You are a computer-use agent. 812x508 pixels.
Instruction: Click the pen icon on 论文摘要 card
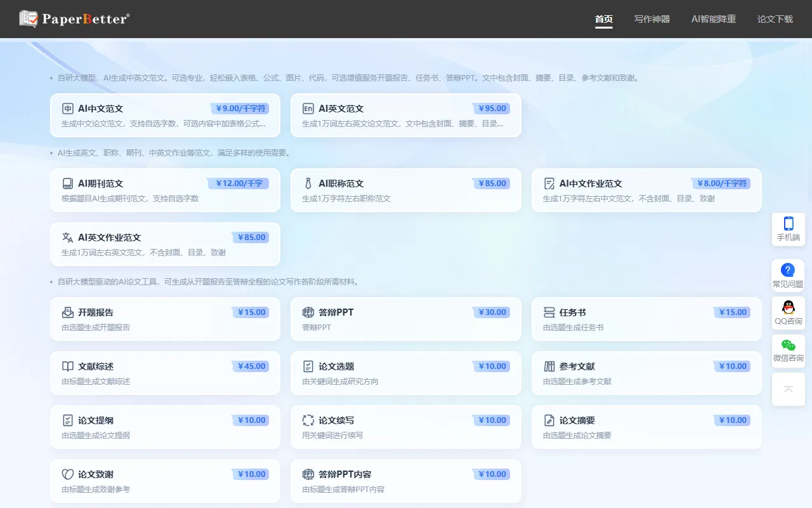[x=549, y=420]
